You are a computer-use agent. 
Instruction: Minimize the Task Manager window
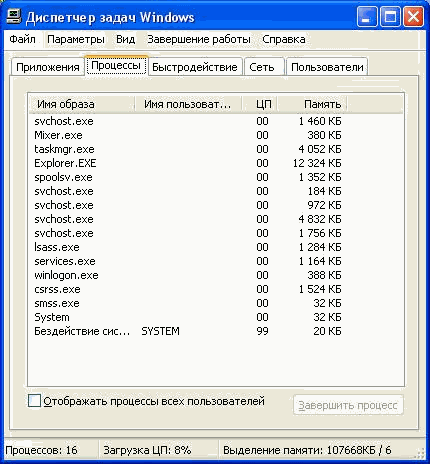pyautogui.click(x=367, y=17)
